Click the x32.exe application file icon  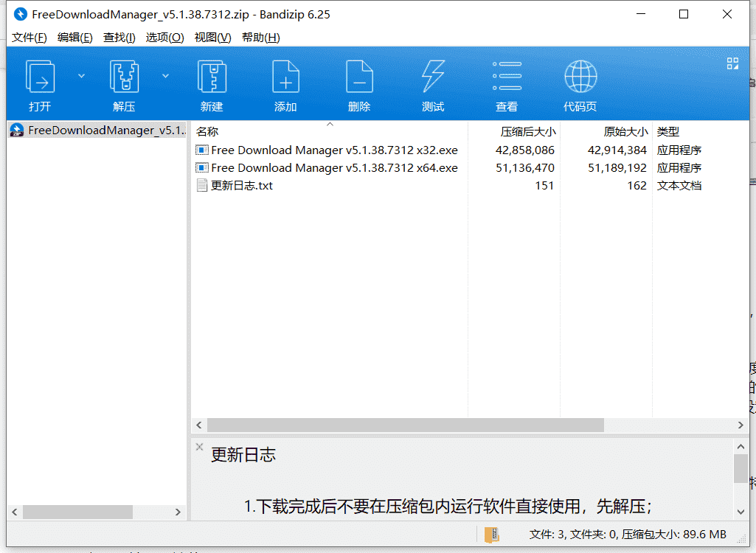point(202,150)
